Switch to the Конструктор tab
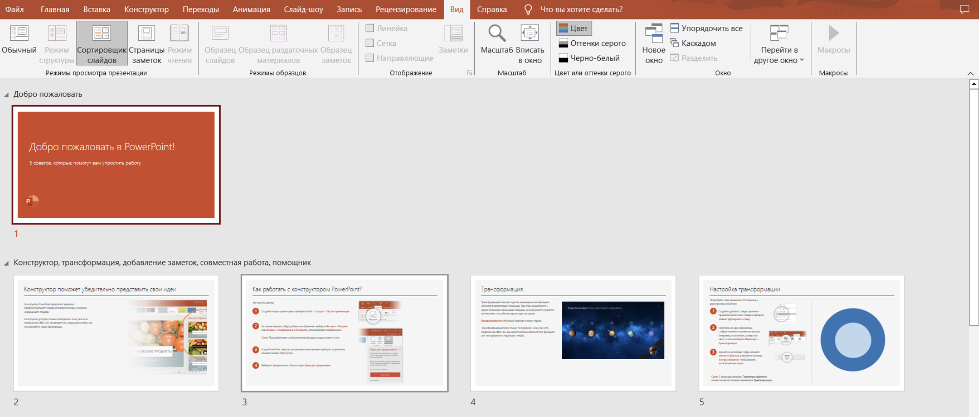 point(146,9)
